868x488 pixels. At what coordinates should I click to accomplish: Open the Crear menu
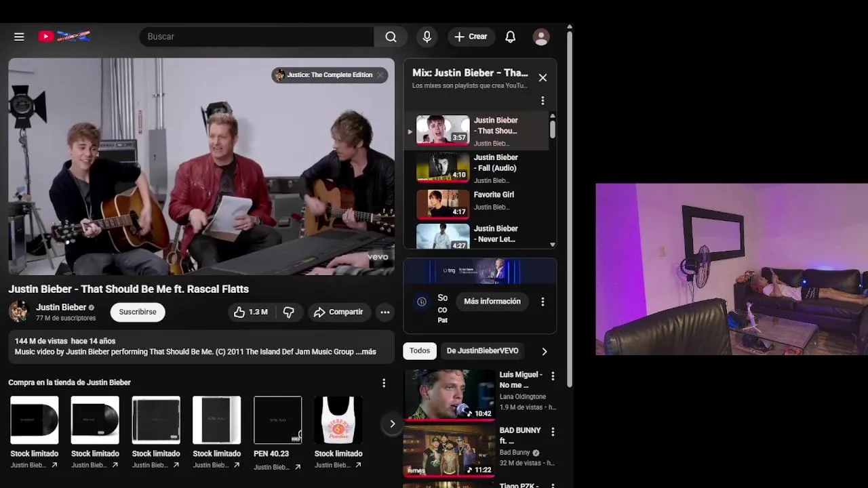pyautogui.click(x=471, y=37)
